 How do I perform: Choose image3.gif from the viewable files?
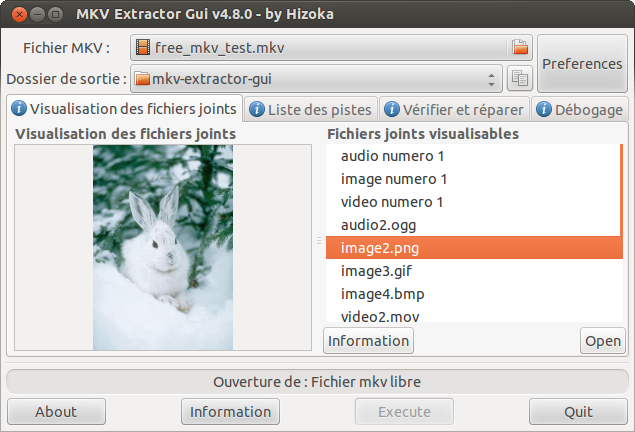[376, 270]
